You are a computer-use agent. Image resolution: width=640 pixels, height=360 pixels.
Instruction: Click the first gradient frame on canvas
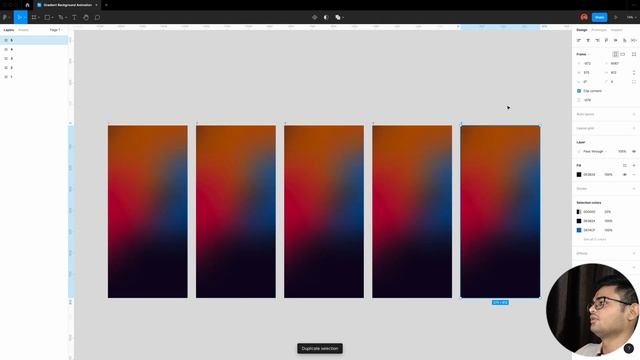[148, 211]
